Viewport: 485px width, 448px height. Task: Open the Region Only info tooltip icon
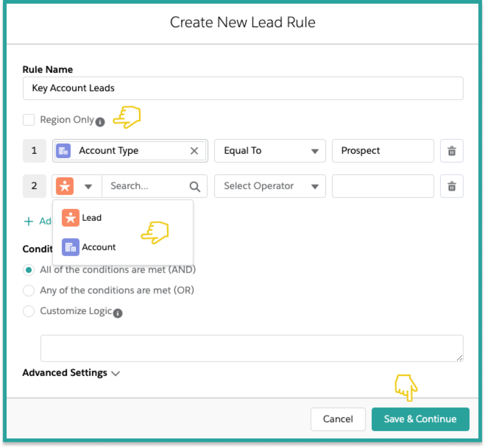[x=100, y=122]
